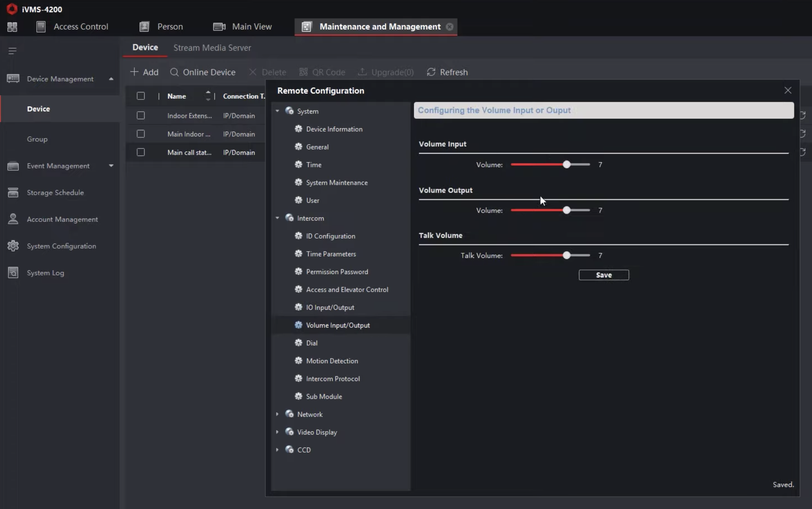
Task: Click the Talk Volume slider handle
Action: tap(566, 255)
